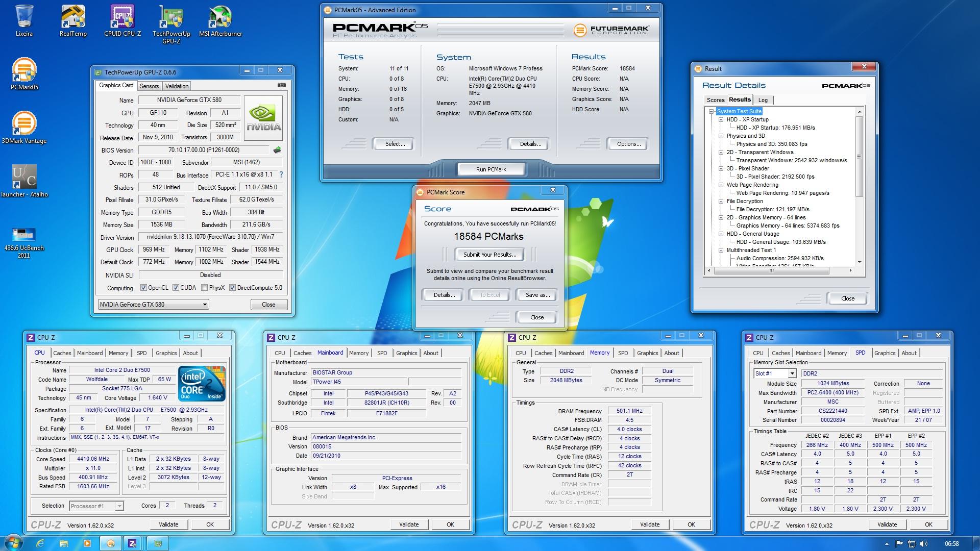Collapse the File Decryption node
This screenshot has height=551, width=980.
pyautogui.click(x=721, y=201)
